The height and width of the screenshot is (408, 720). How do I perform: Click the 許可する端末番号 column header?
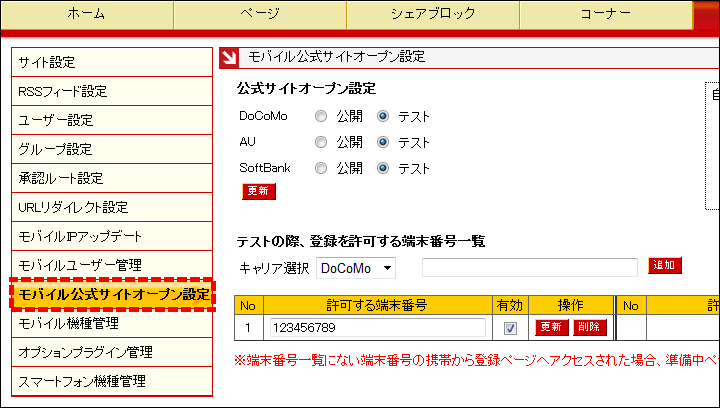pos(377,305)
